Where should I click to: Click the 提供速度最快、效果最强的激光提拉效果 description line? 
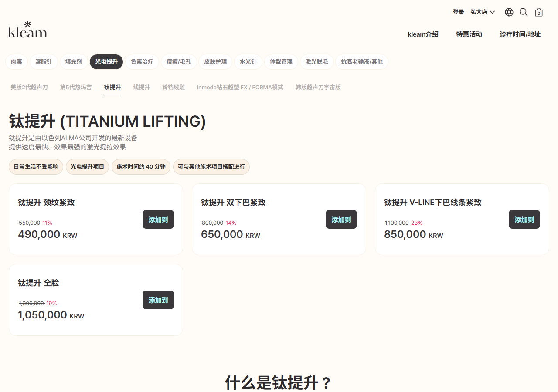[68, 147]
